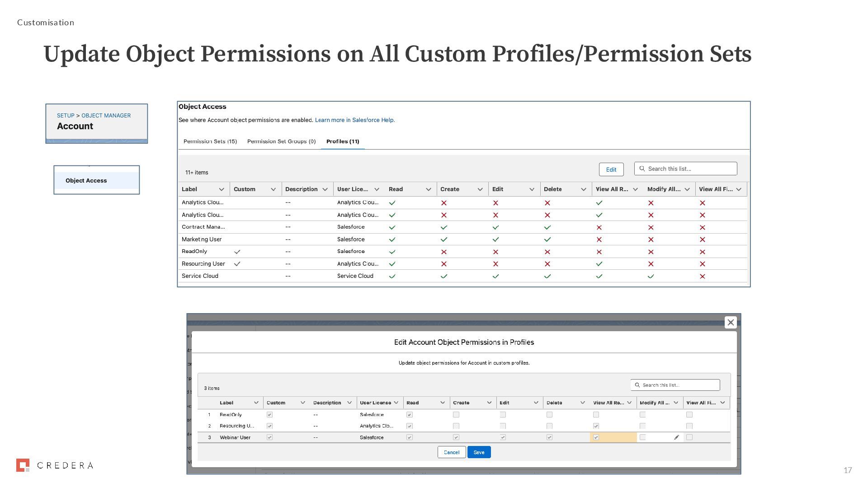Viewport: 868px width, 488px height.
Task: Toggle ReadOnly Create checkbox in dialog
Action: click(x=456, y=414)
